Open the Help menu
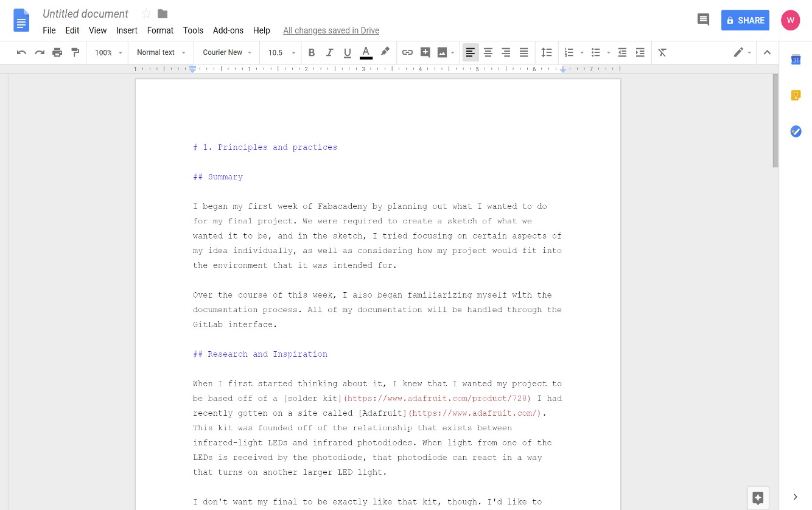Viewport: 812px width, 510px height. tap(262, 30)
